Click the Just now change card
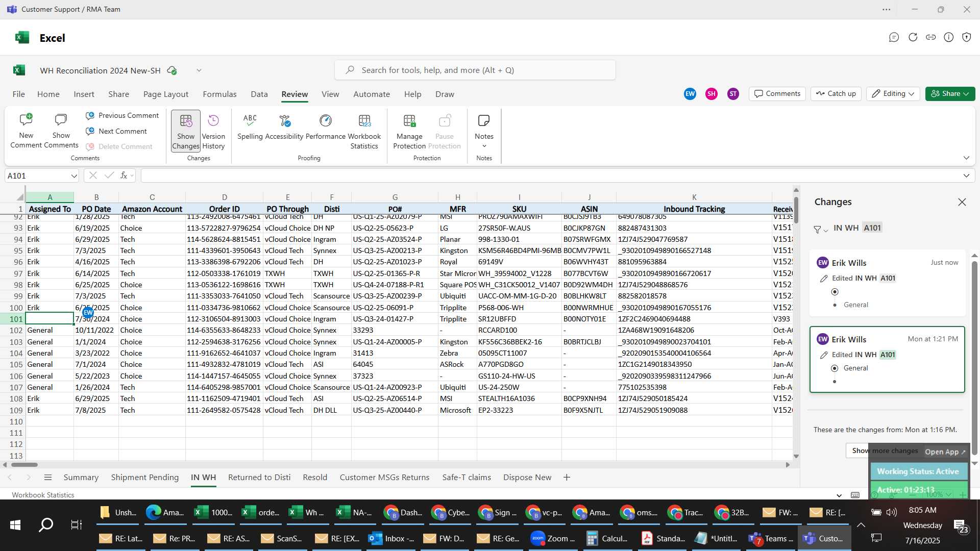Screen dimensions: 980x551 pyautogui.click(x=887, y=283)
